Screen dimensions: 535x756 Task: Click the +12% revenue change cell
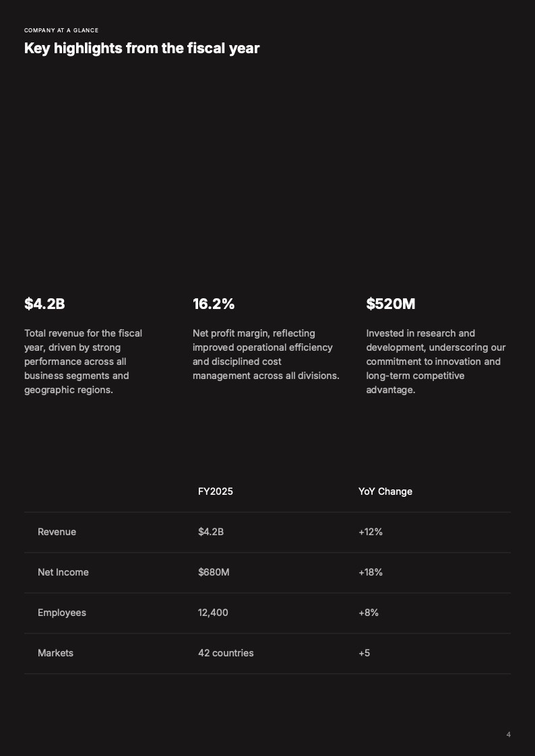point(371,532)
